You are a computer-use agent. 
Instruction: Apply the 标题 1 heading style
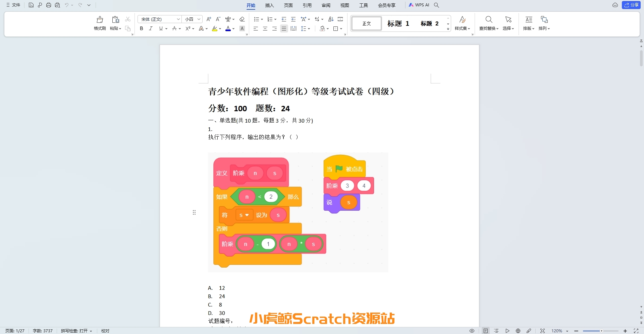point(398,23)
